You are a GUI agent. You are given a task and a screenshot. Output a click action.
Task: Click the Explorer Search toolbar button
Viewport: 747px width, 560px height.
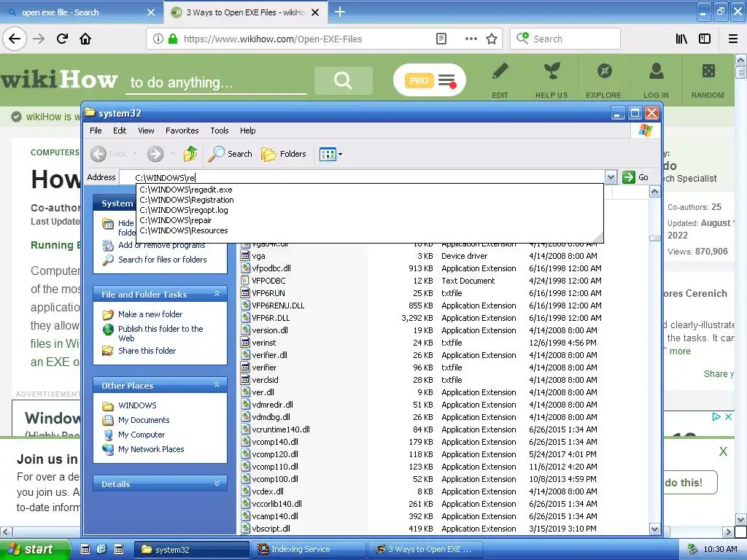pyautogui.click(x=231, y=154)
